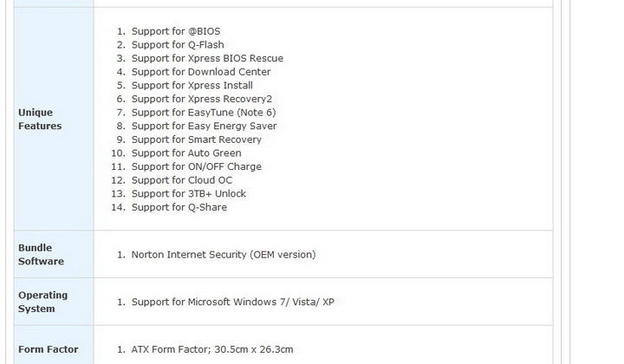Image resolution: width=624 pixels, height=364 pixels.
Task: Select the ATX Form Factor dimensions text
Action: [x=212, y=349]
